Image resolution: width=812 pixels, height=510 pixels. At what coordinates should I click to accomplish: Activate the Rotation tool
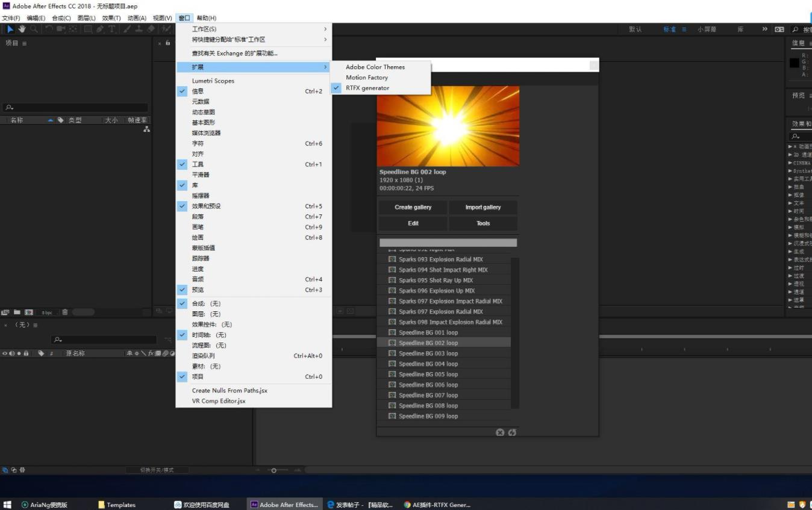point(48,28)
